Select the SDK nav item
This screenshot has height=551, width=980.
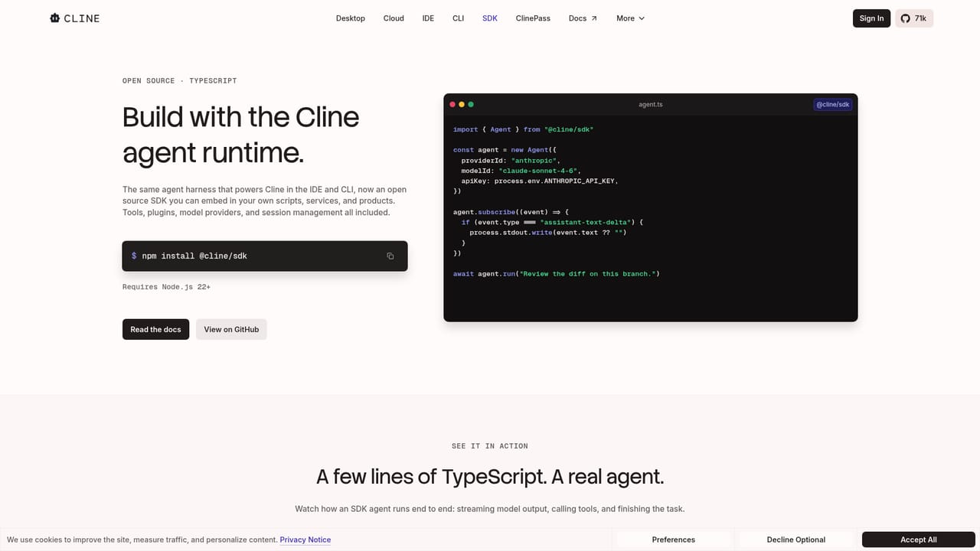490,18
